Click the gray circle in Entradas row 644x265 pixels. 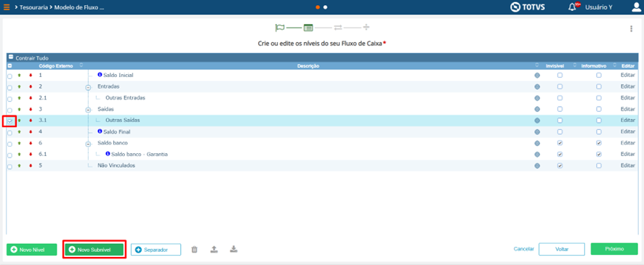coord(537,87)
